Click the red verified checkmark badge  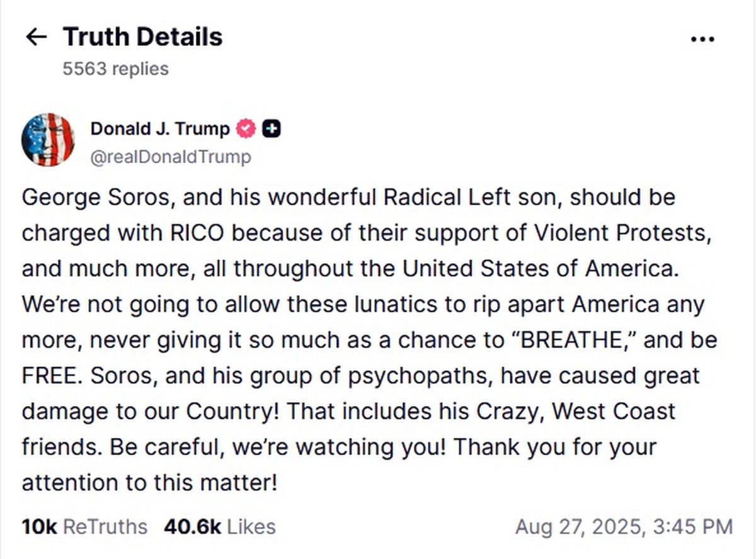(246, 128)
